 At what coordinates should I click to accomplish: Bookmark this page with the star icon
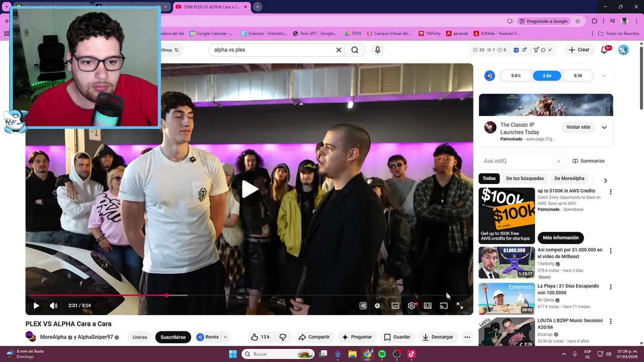pyautogui.click(x=578, y=21)
